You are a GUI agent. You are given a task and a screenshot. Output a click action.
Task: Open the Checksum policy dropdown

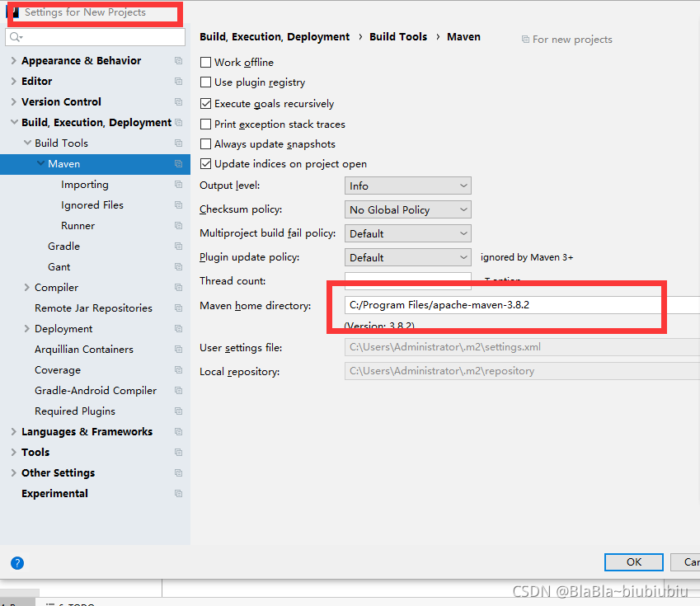pyautogui.click(x=408, y=209)
